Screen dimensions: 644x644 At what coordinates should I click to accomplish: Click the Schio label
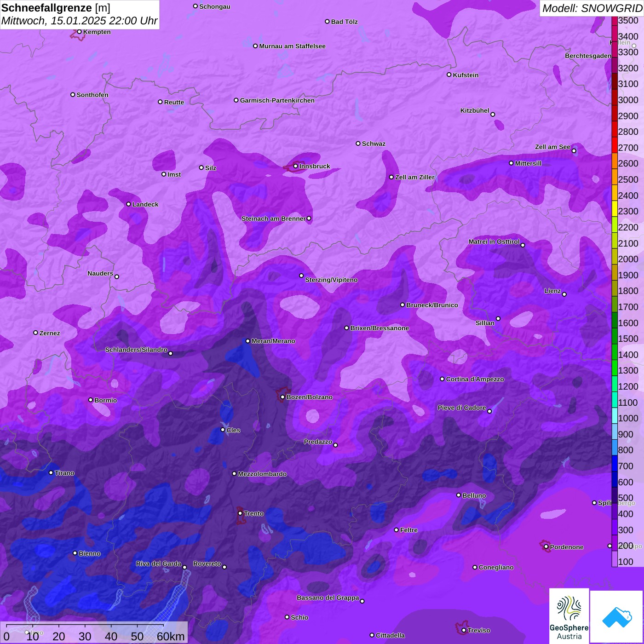tap(299, 617)
